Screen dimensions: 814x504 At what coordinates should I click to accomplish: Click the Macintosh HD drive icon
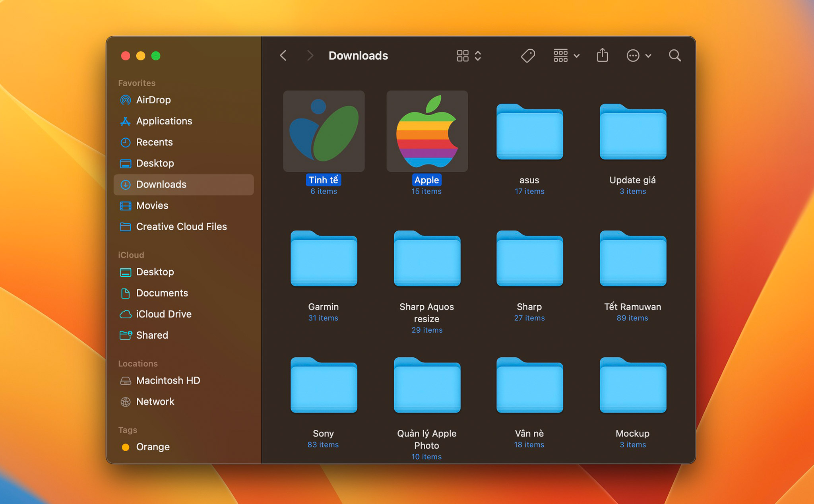[126, 381]
